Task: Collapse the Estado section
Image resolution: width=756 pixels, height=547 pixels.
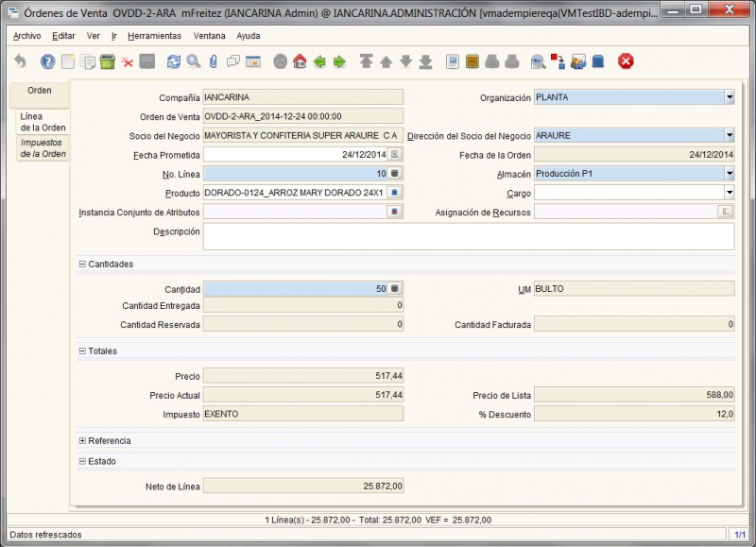Action: [82, 461]
